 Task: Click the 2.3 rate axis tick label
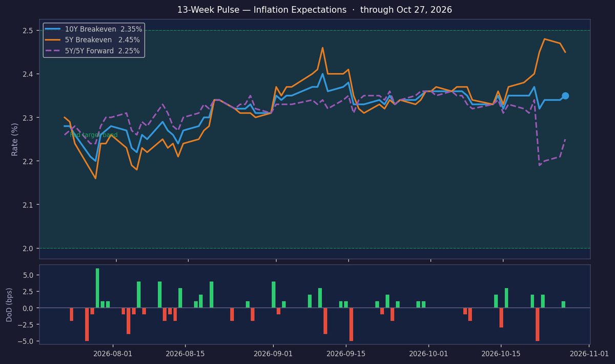click(29, 118)
